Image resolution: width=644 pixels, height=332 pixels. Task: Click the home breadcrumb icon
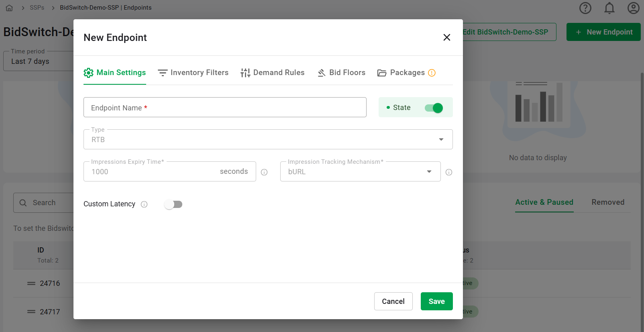click(x=9, y=8)
